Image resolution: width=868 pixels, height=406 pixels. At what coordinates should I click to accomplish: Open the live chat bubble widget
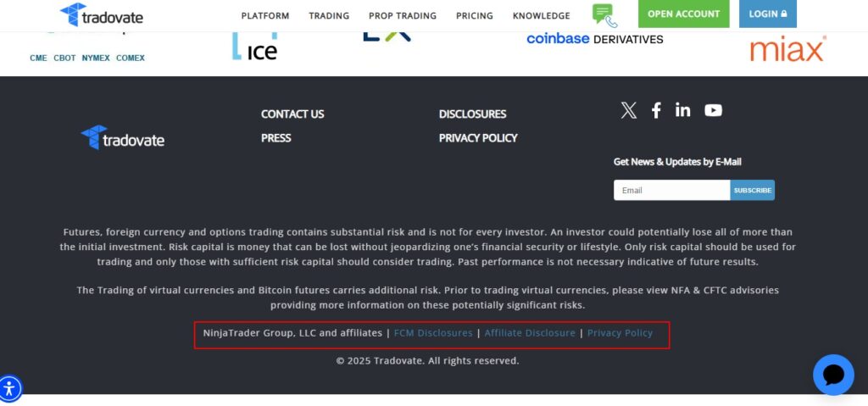click(x=833, y=375)
